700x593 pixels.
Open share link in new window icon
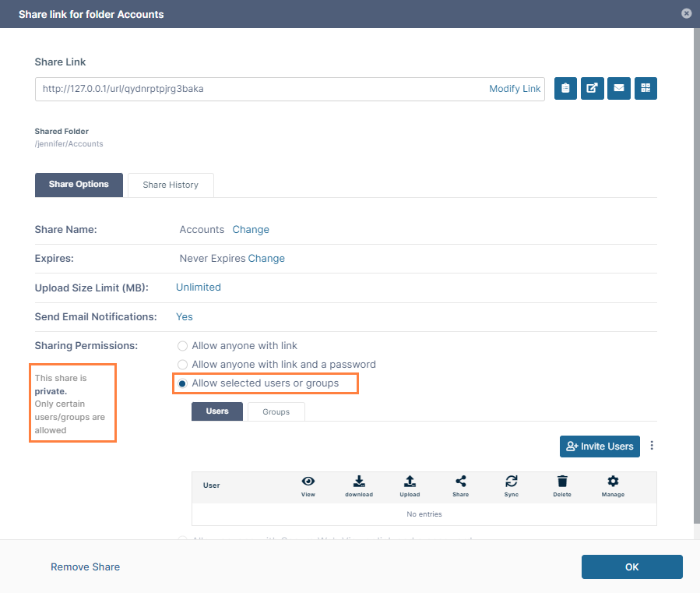click(592, 89)
